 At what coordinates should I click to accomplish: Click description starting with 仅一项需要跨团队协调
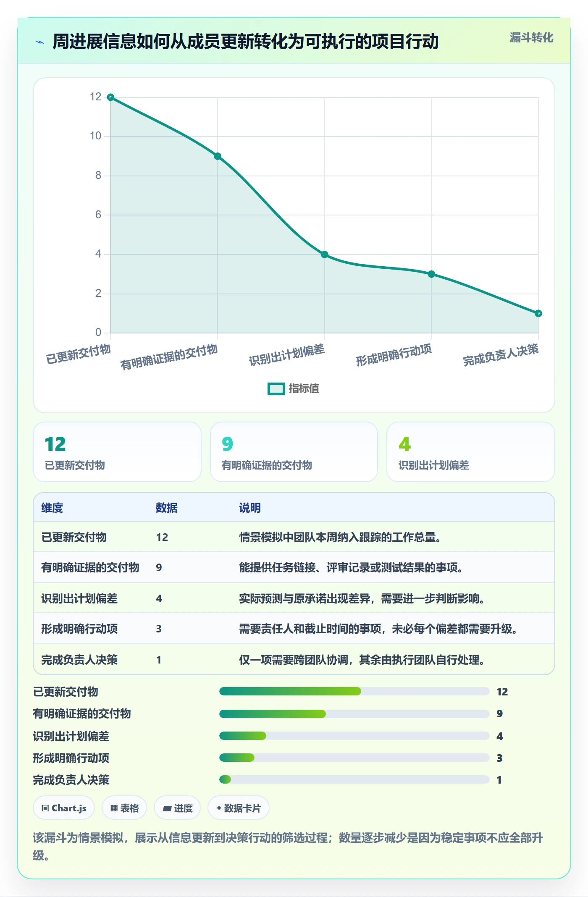[362, 660]
